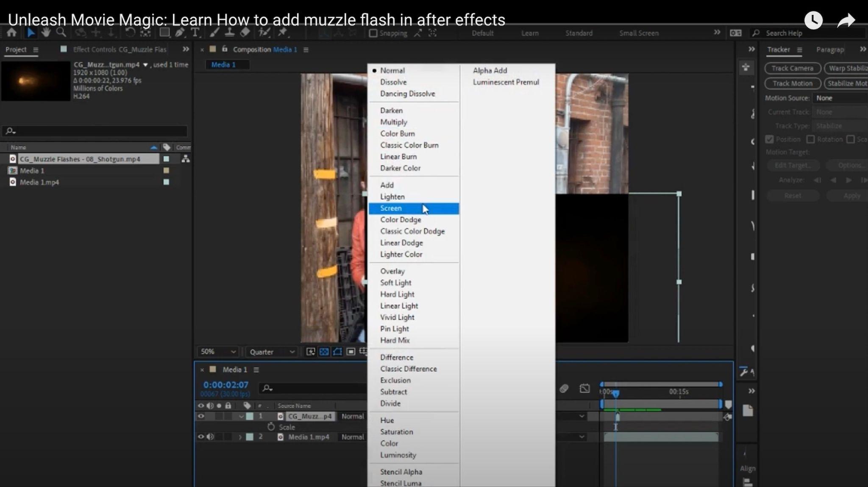868x487 pixels.
Task: Hide the CG_Muzz layer eye toggle
Action: pos(201,416)
